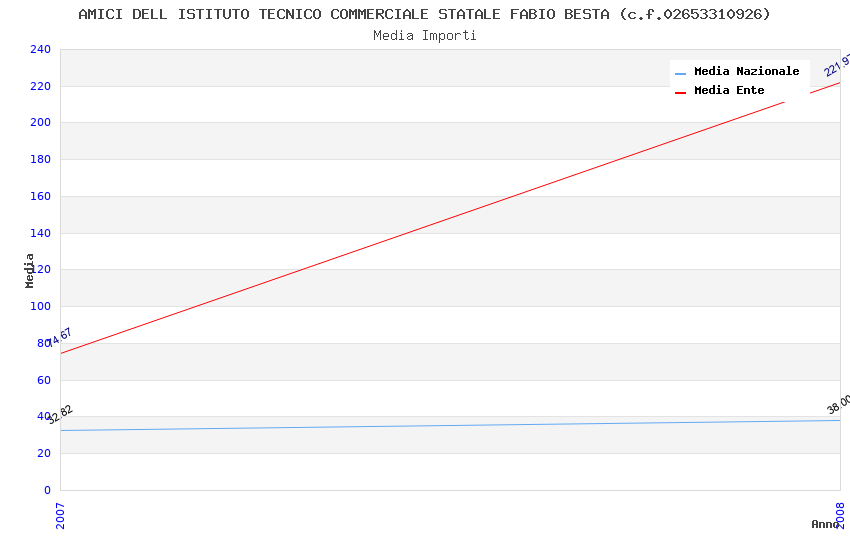The width and height of the screenshot is (850, 550).
Task: Click the Media Importi subtitle
Action: pos(424,36)
